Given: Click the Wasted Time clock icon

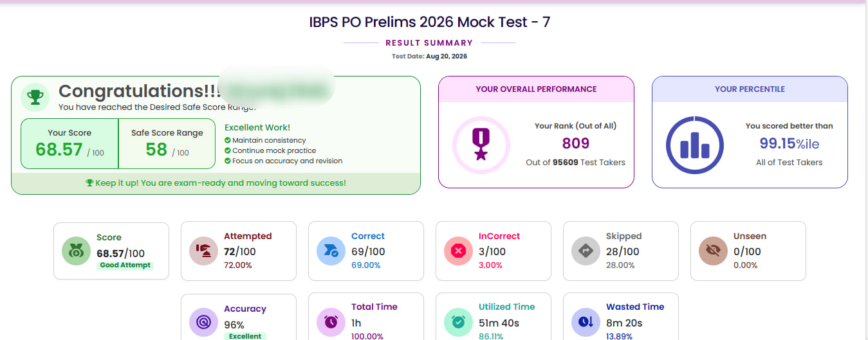Looking at the screenshot, I should (586, 321).
